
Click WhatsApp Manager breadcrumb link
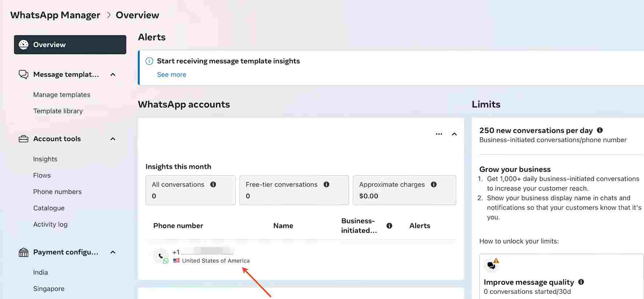(55, 15)
